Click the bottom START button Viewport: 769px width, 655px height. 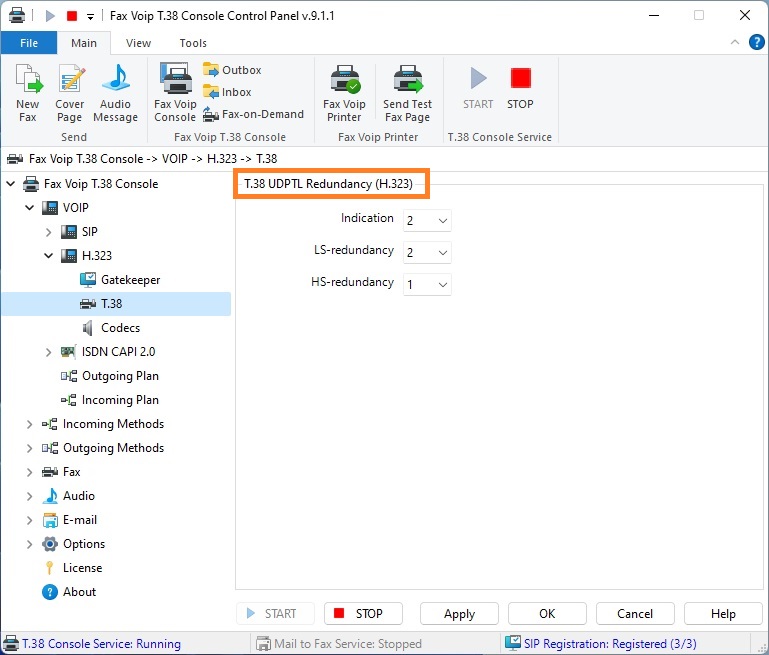[x=275, y=614]
